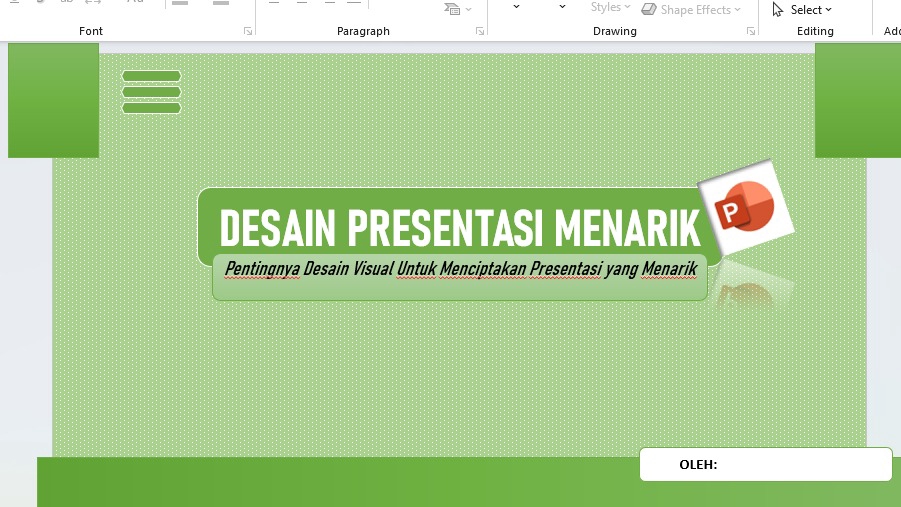Select the green rectangle at top-left corner

coord(53,100)
